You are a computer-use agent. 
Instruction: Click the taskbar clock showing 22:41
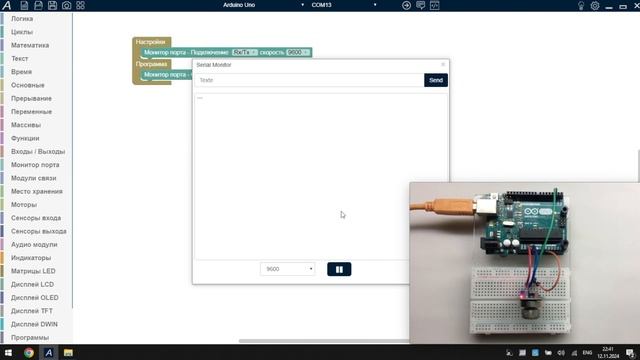[x=608, y=353]
